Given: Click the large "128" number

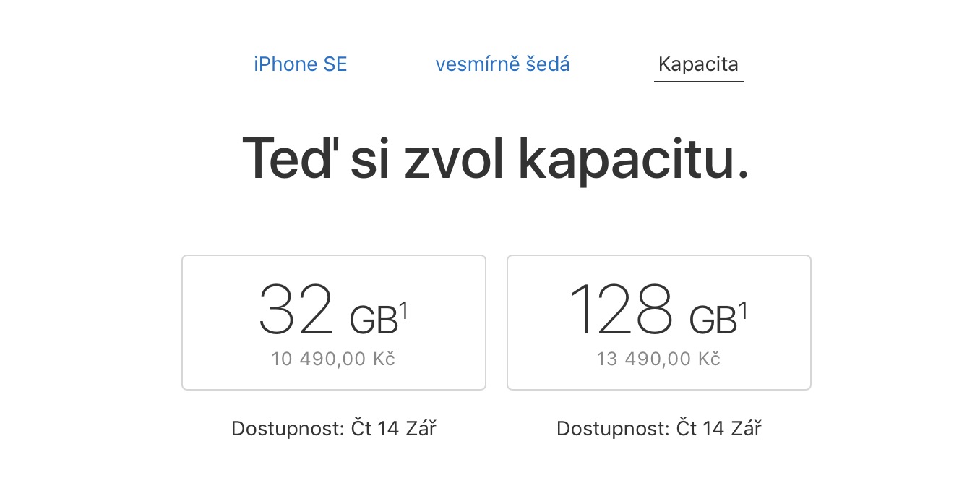Looking at the screenshot, I should pyautogui.click(x=620, y=310).
